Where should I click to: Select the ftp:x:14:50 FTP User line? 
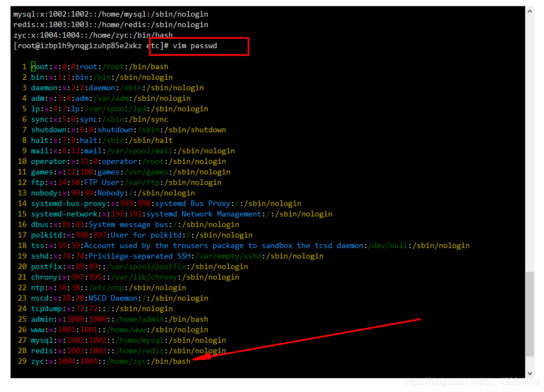(126, 183)
